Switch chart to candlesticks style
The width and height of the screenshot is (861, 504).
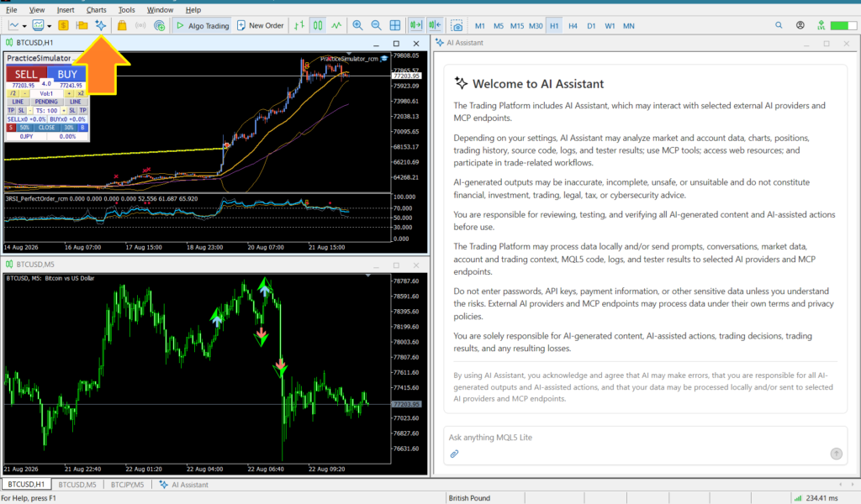(318, 25)
